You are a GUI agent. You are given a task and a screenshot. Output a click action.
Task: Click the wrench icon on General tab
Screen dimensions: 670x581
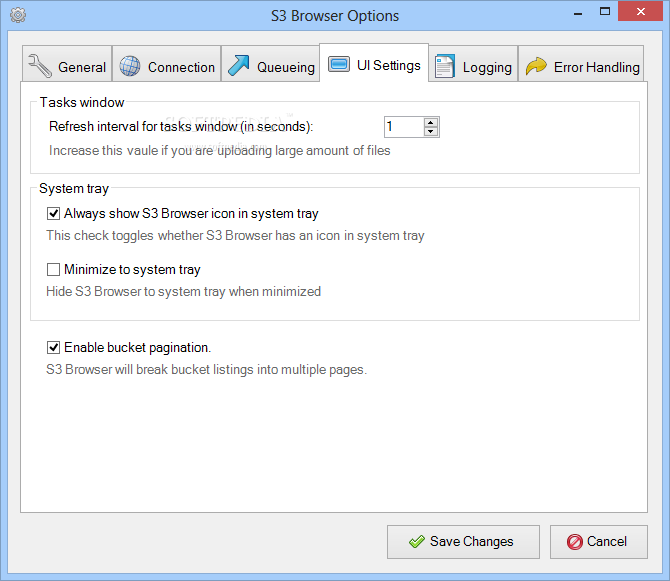coord(39,66)
